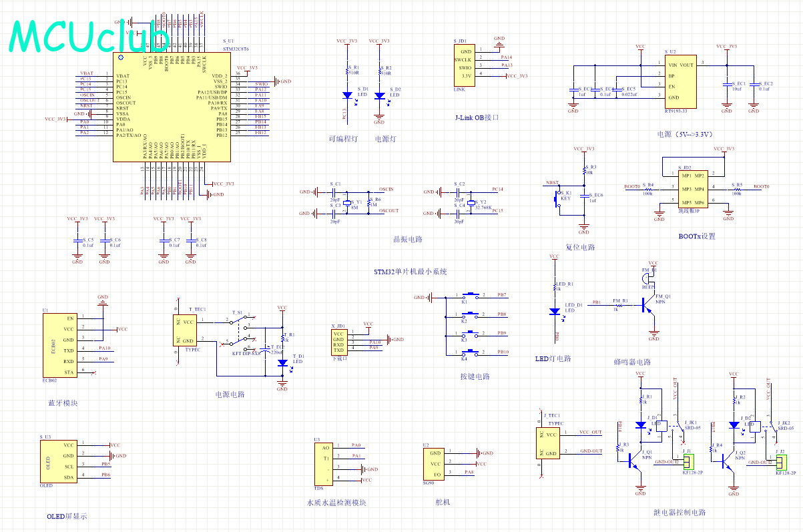Click the '复位电路' label
The width and height of the screenshot is (803, 532).
[x=580, y=247]
